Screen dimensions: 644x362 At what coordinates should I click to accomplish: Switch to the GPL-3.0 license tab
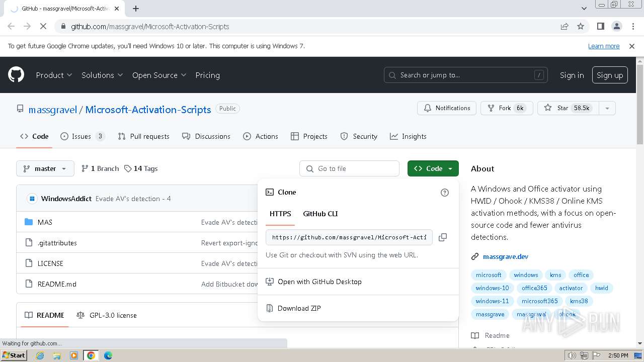[x=107, y=315]
